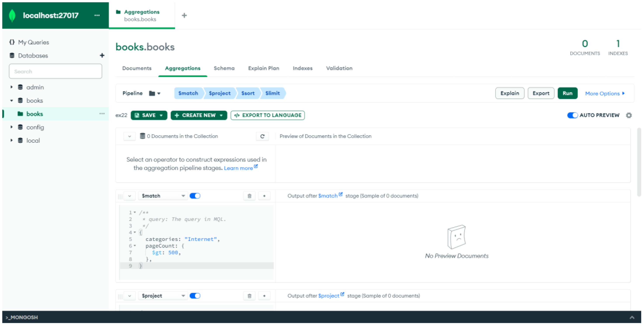Turn off Auto Preview switch
Viewport: 644px width, 326px height.
[572, 115]
